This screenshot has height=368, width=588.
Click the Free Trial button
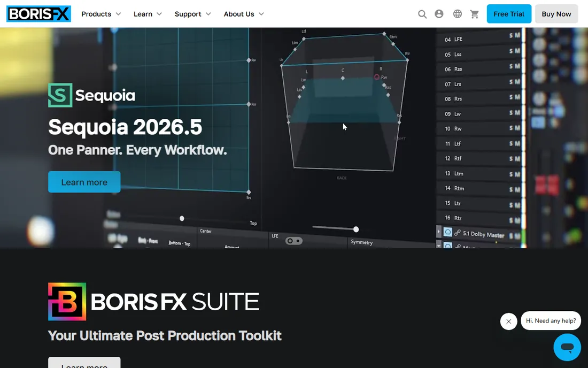[509, 14]
